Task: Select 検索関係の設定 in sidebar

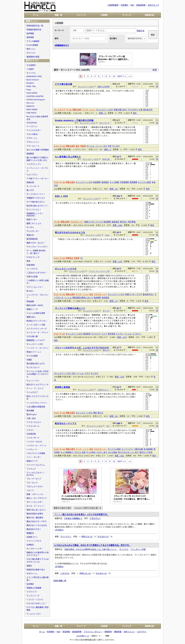Action: pyautogui.click(x=33, y=57)
